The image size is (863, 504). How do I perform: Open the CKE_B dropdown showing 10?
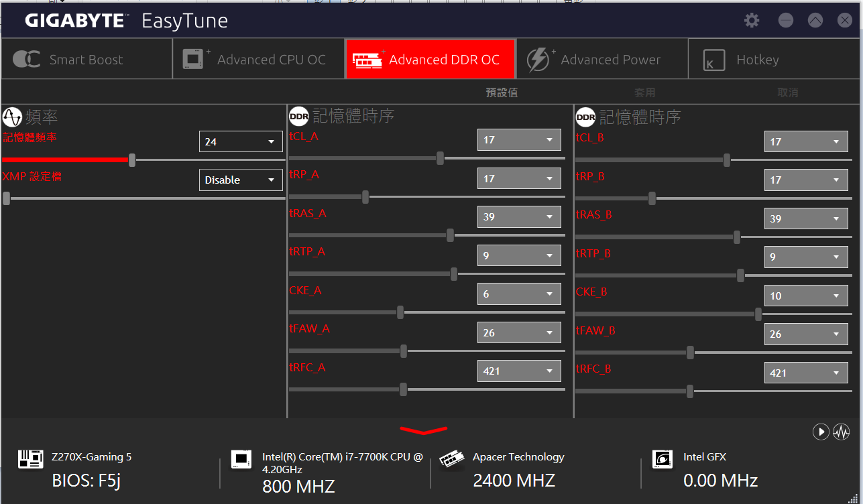coord(806,296)
